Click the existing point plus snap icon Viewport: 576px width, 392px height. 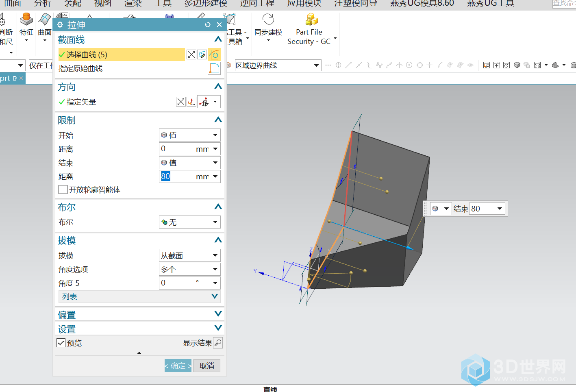[x=430, y=65]
